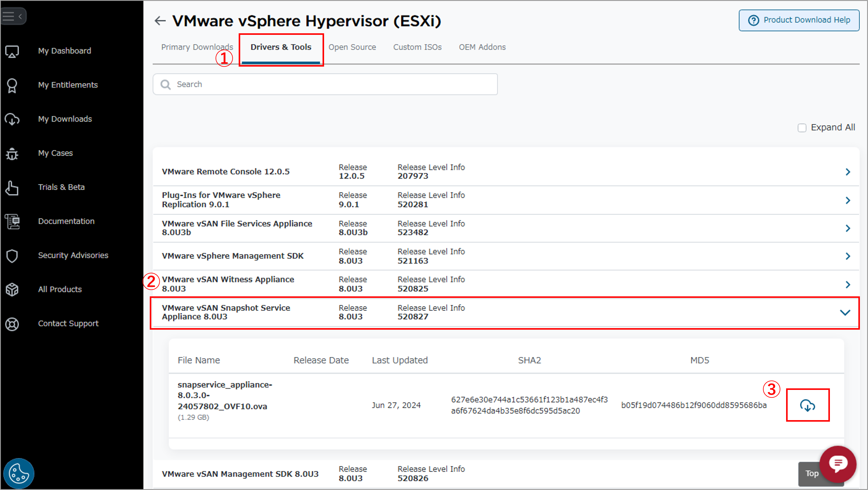Click File Name column header
Viewport: 868px width, 490px height.
tap(199, 360)
